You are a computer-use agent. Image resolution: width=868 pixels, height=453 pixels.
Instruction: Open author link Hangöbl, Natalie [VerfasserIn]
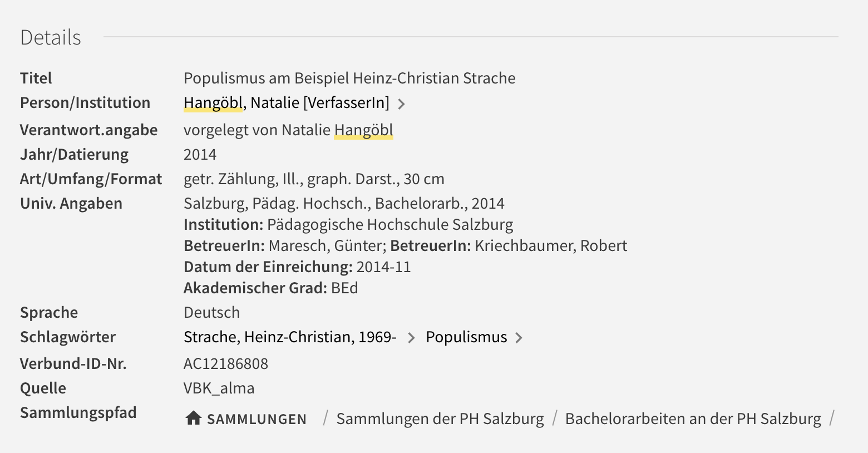287,102
